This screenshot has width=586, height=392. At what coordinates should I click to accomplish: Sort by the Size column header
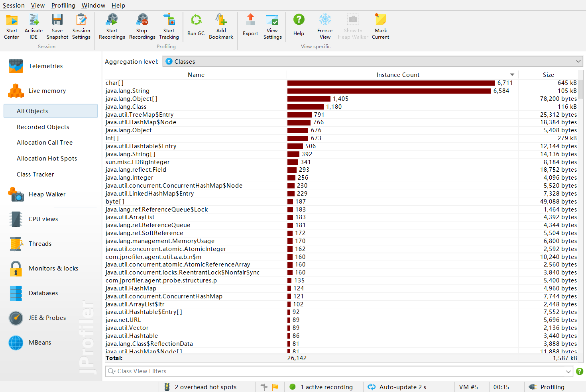pyautogui.click(x=548, y=75)
